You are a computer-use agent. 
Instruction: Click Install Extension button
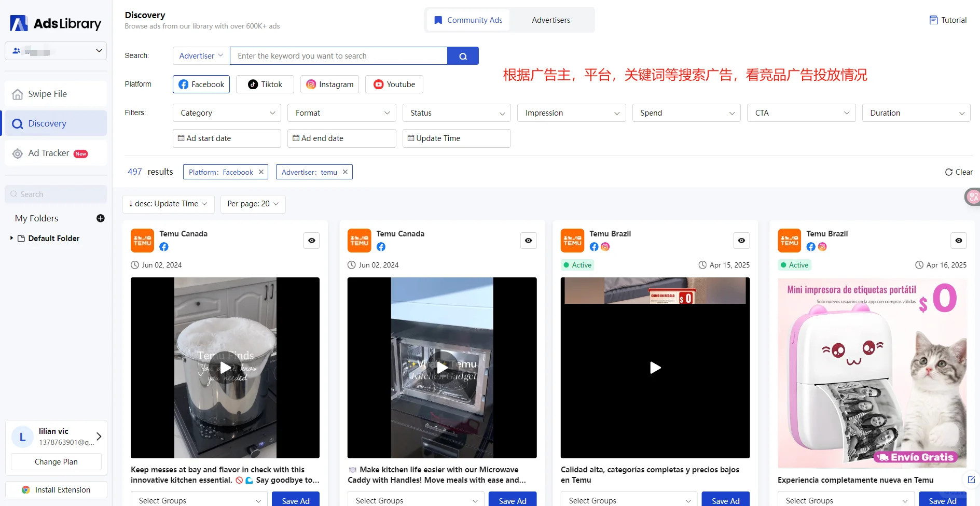pos(56,490)
